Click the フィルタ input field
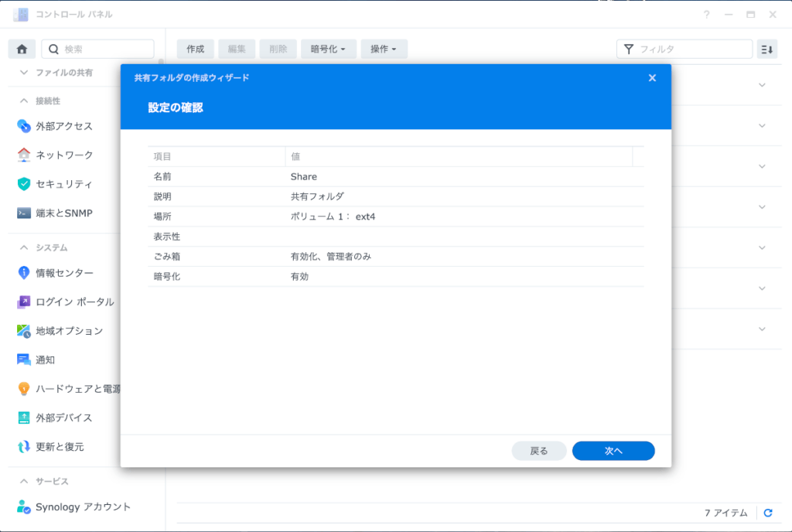 point(684,49)
